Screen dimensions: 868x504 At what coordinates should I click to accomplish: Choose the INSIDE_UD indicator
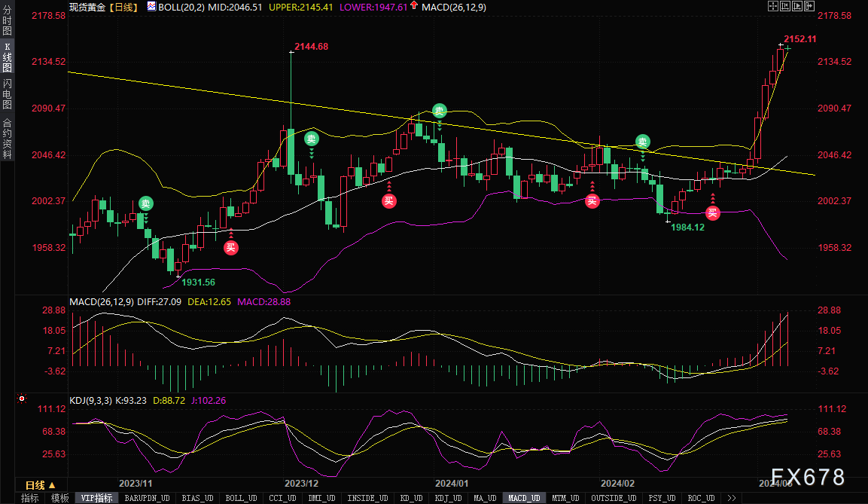point(367,498)
